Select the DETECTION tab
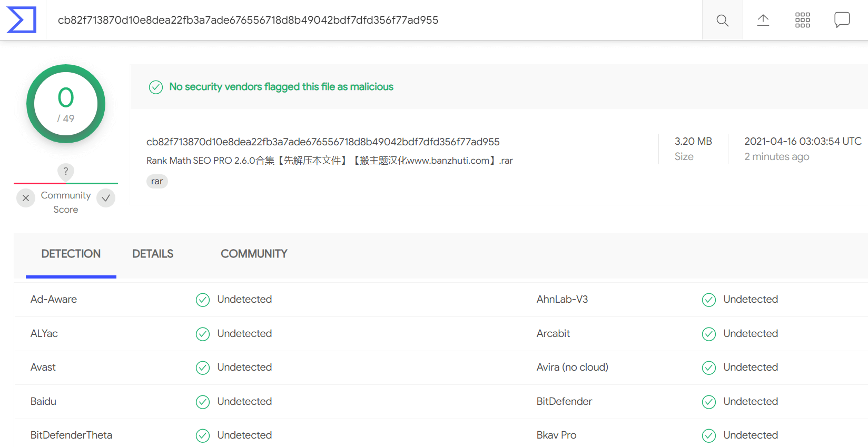 pyautogui.click(x=71, y=254)
